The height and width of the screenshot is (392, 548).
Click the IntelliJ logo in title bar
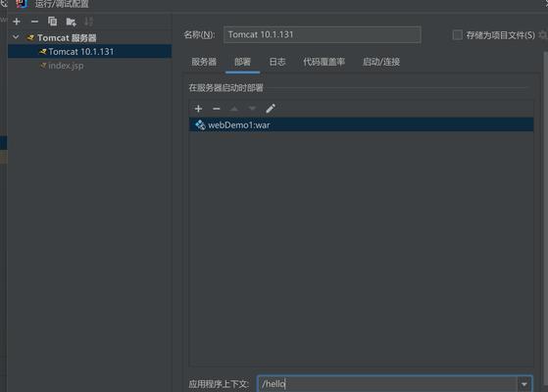pos(22,4)
